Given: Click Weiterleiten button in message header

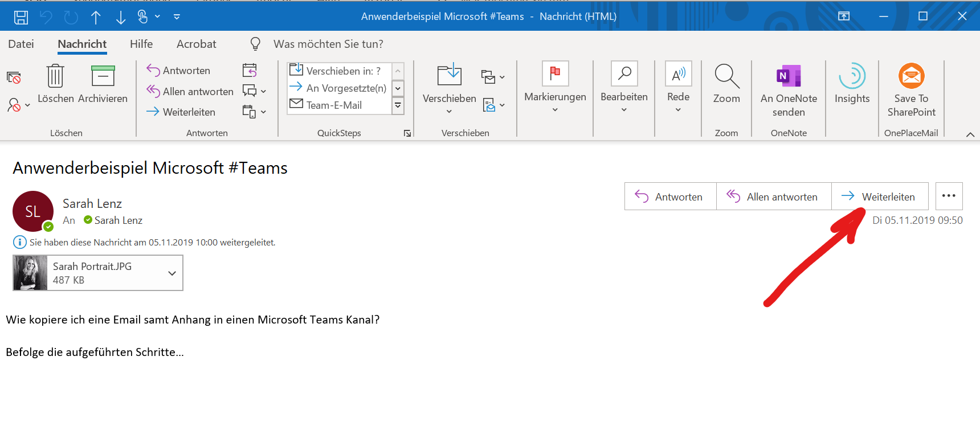Looking at the screenshot, I should [x=880, y=197].
